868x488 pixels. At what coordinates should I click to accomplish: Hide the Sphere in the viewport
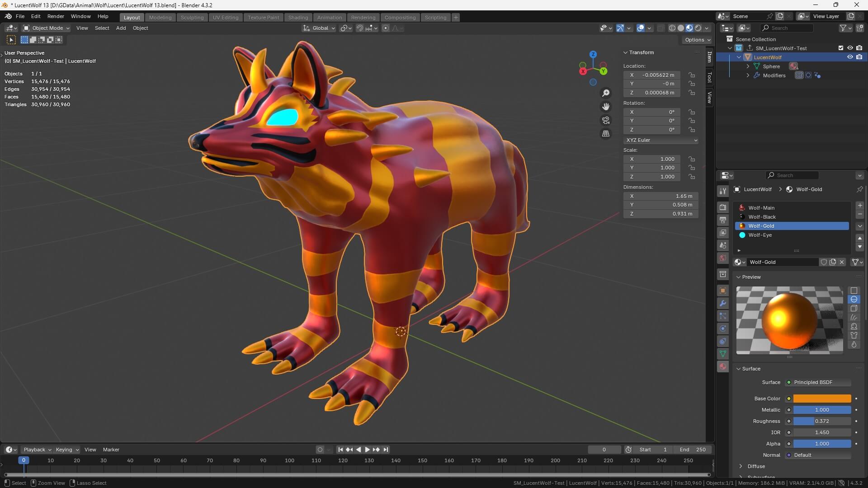click(850, 66)
